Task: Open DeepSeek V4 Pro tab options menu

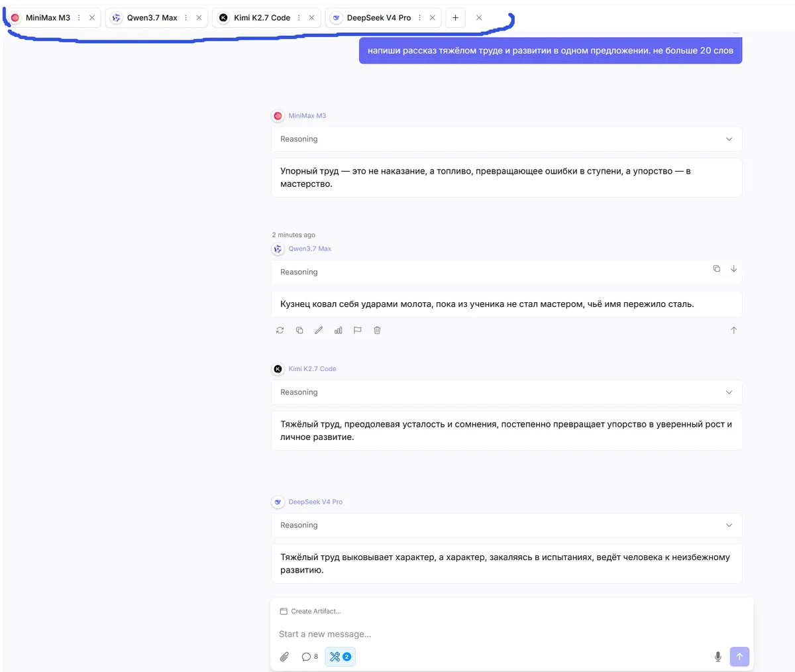Action: click(419, 18)
